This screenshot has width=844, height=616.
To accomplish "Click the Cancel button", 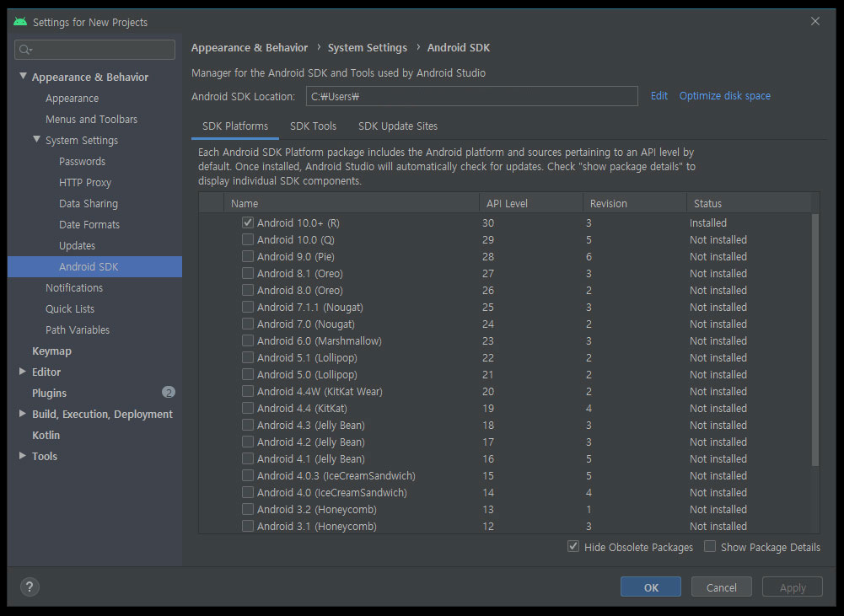I will 721,587.
